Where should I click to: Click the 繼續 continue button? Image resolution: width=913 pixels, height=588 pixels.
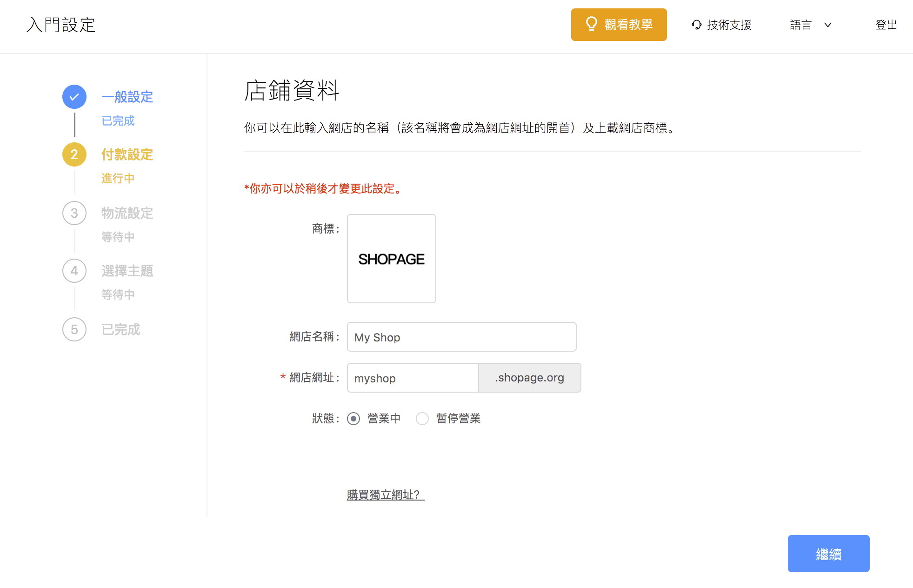828,554
